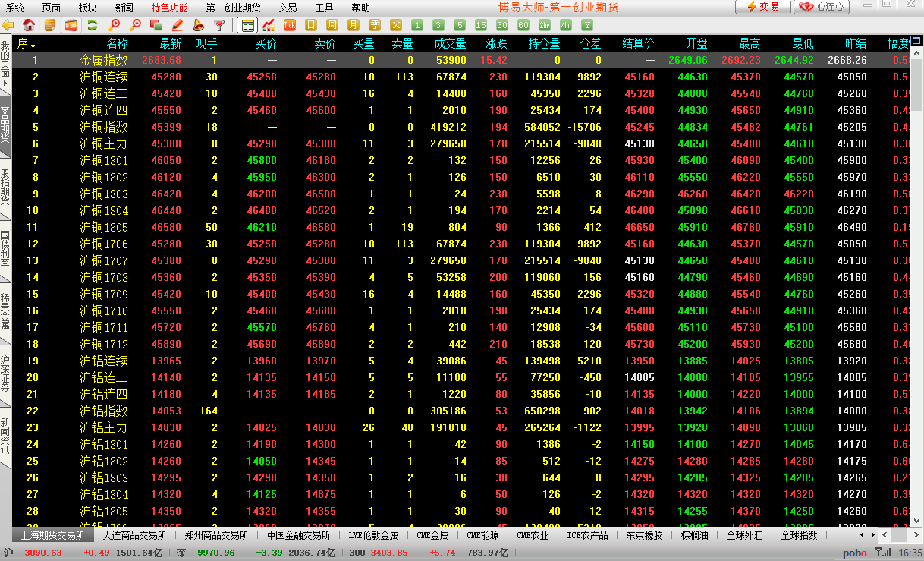924x561 pixels.
Task: Open the filter funnel icon
Action: [x=219, y=25]
